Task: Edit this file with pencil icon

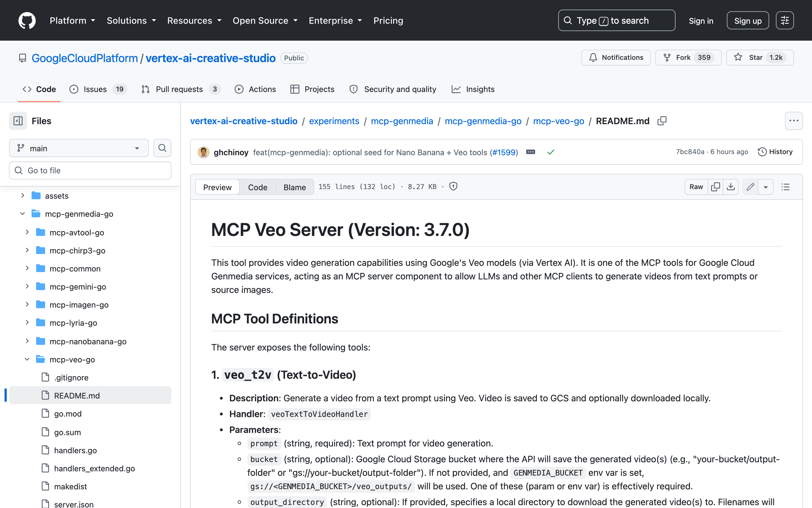Action: (750, 187)
